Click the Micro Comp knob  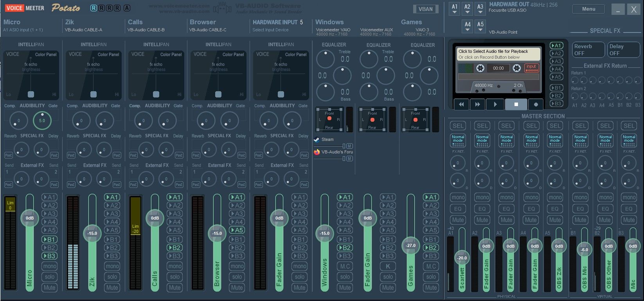tap(18, 121)
